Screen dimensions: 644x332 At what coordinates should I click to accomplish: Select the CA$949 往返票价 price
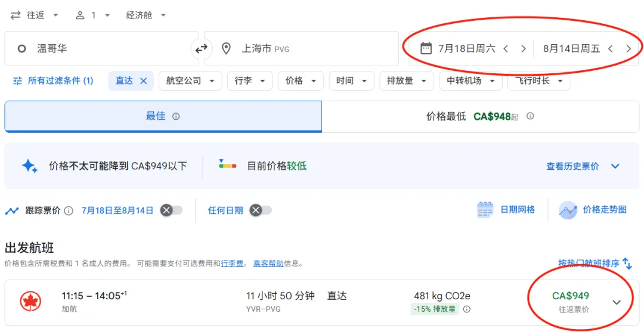(x=571, y=302)
